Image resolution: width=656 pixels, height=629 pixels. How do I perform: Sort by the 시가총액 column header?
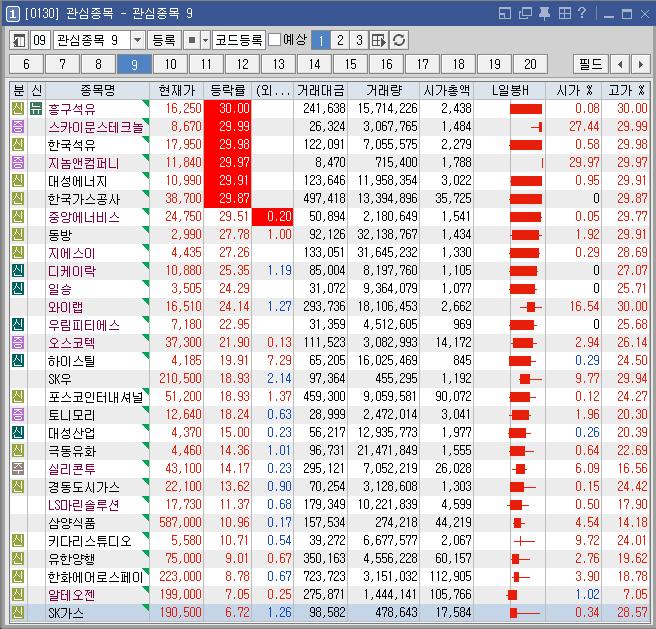pos(446,90)
